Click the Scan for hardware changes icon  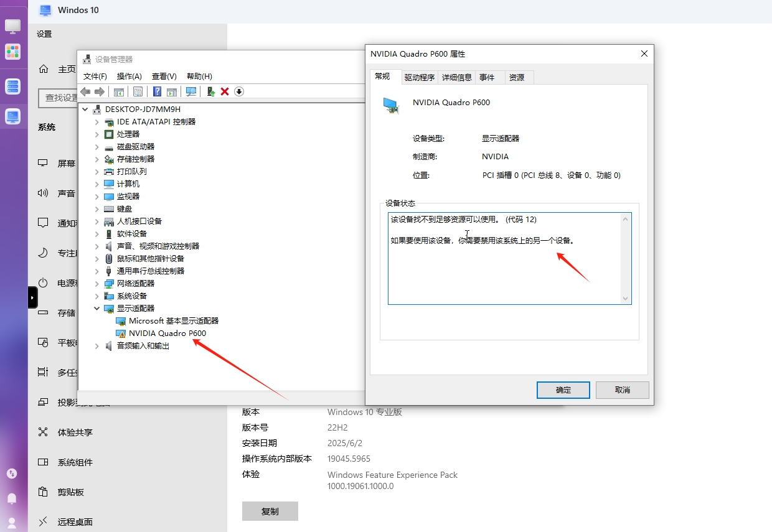click(191, 91)
